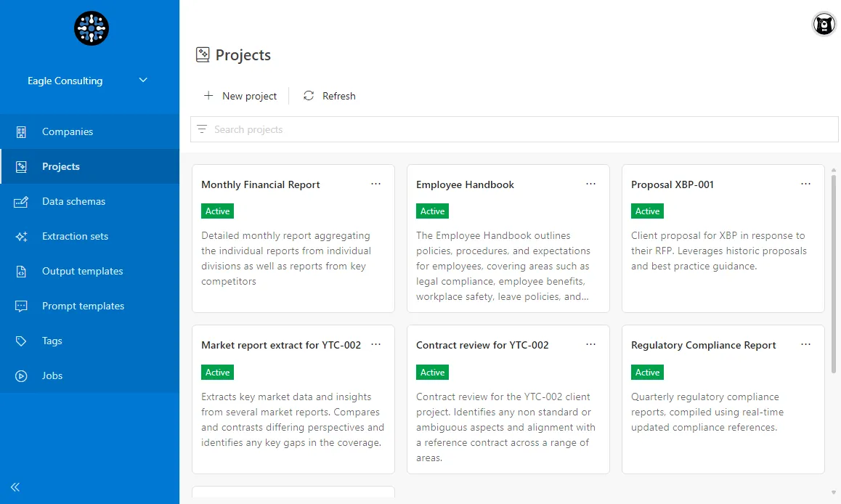The image size is (841, 504).
Task: Click the Data schemas icon
Action: (x=21, y=201)
